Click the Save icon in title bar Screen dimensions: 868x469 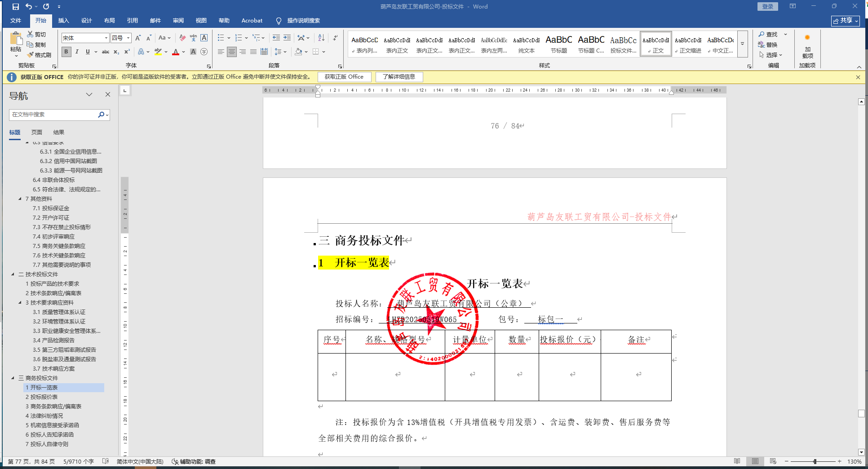point(16,7)
